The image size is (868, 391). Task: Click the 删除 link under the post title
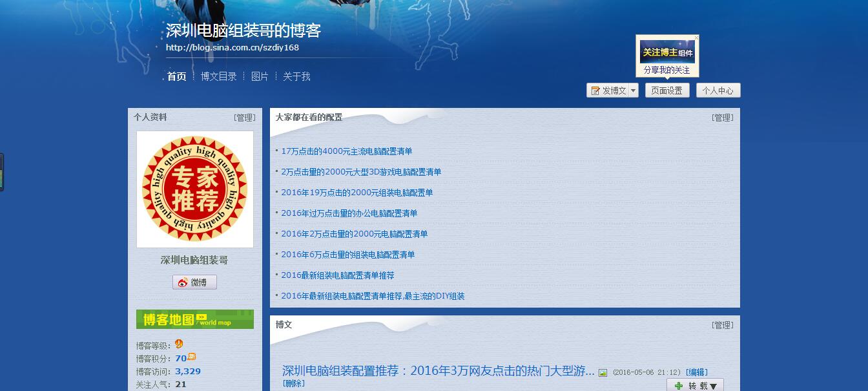(x=293, y=383)
